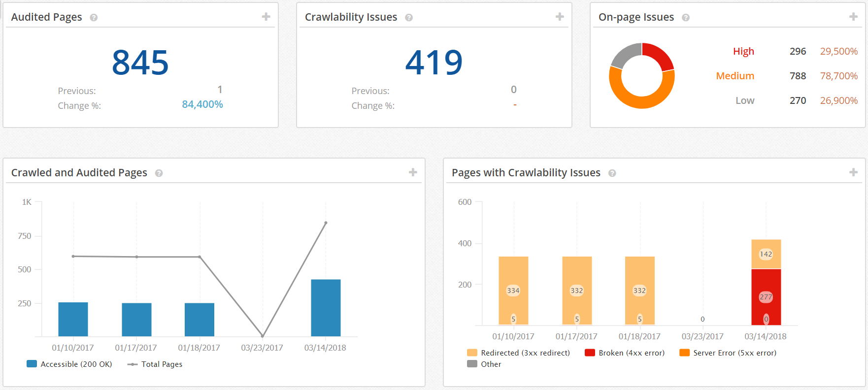This screenshot has width=868, height=390.
Task: Click the blue bar for 01/10/2017
Action: [73, 319]
